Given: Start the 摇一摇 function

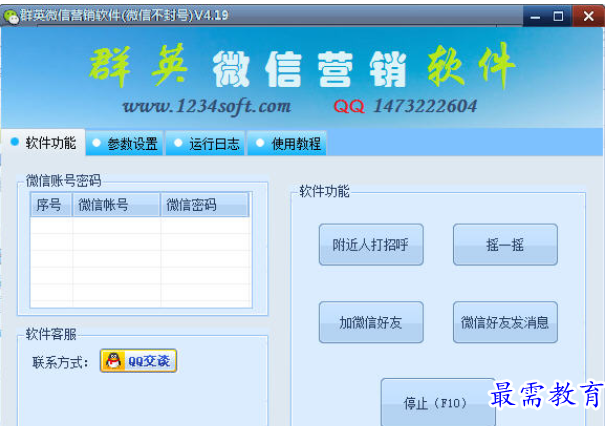Looking at the screenshot, I should click(x=505, y=245).
